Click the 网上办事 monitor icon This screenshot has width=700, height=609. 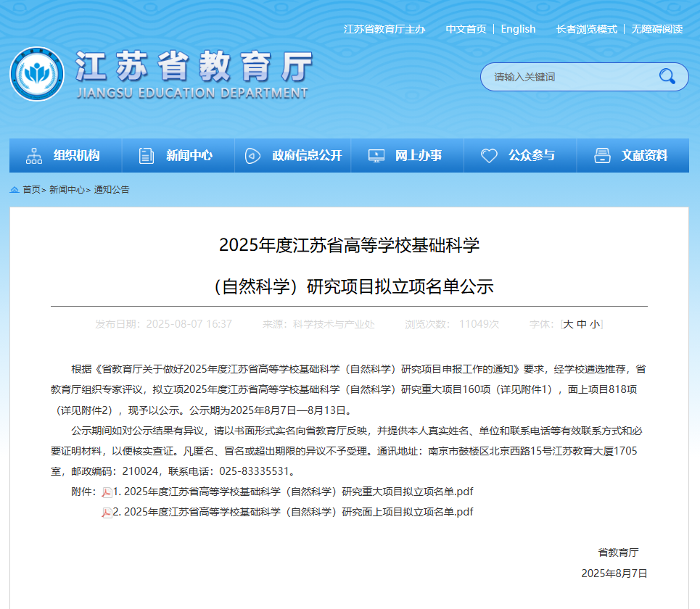pos(376,156)
